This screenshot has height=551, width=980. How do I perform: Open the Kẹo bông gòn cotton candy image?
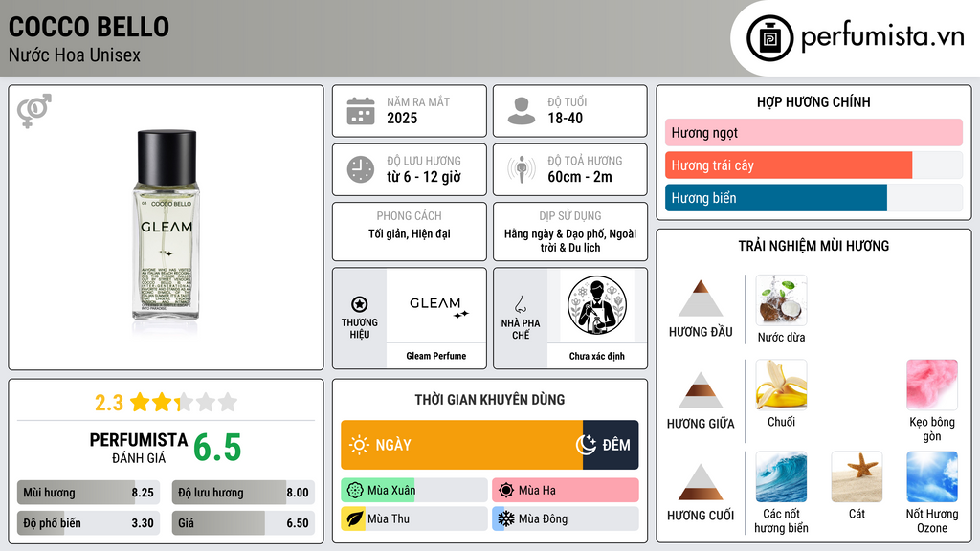[932, 385]
